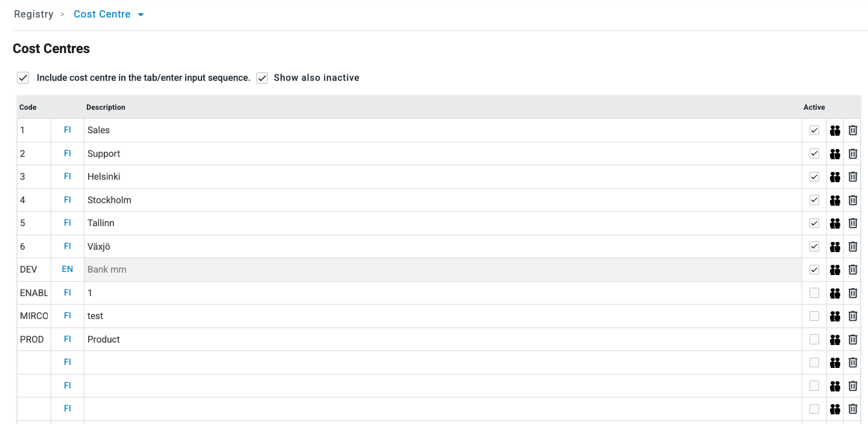This screenshot has width=868, height=424.
Task: Open users icon for PROD row
Action: (835, 340)
